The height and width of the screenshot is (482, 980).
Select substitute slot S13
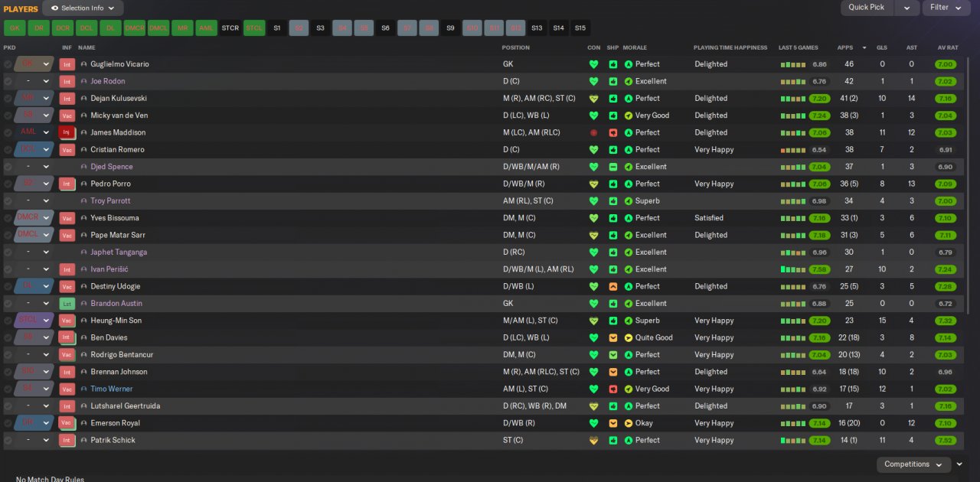coord(537,28)
